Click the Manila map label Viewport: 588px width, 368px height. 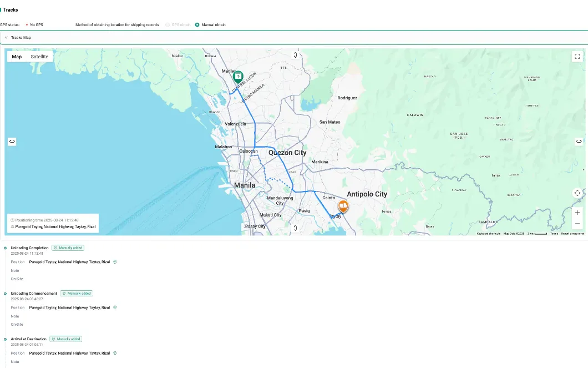coord(245,185)
